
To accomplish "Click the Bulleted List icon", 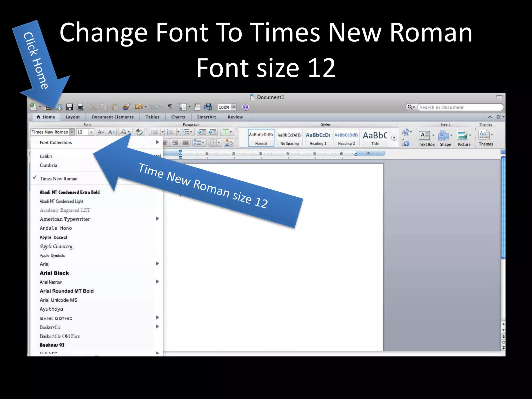I will (155, 132).
